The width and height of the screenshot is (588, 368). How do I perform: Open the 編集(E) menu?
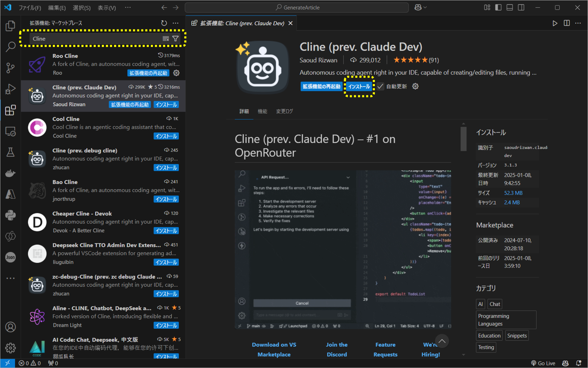coord(57,8)
